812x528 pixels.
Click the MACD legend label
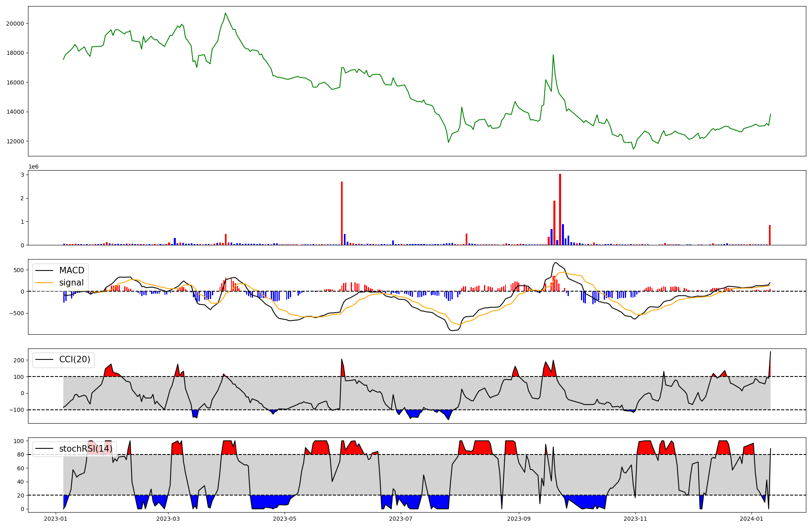[71, 270]
